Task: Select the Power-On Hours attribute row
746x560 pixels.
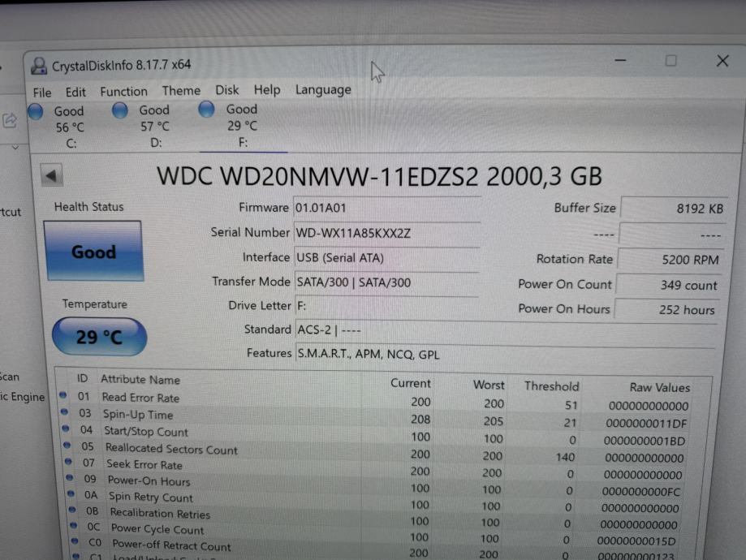Action: point(149,480)
